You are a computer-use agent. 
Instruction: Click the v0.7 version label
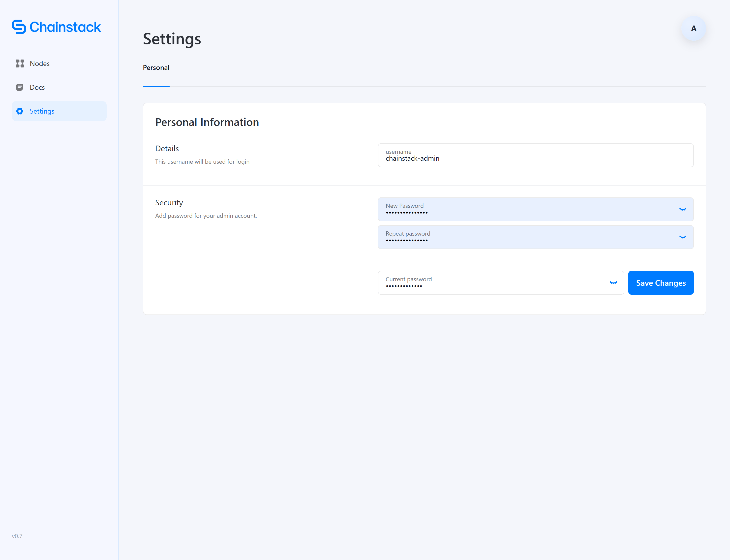(17, 536)
